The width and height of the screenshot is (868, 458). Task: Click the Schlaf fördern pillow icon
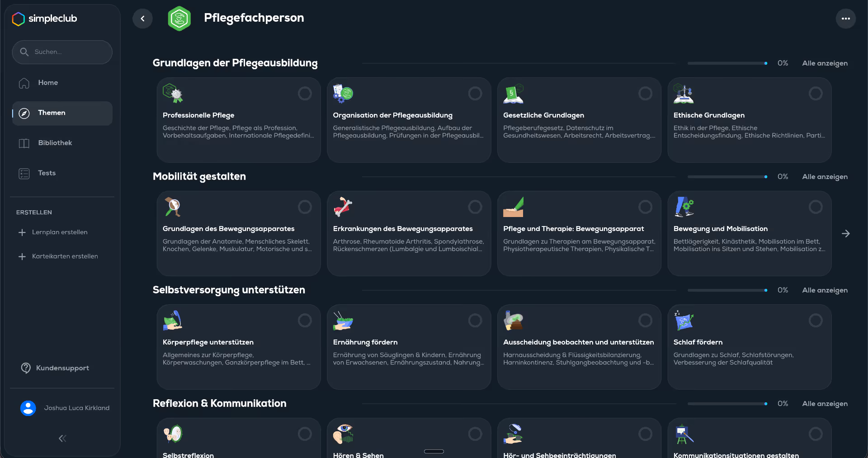click(x=684, y=321)
